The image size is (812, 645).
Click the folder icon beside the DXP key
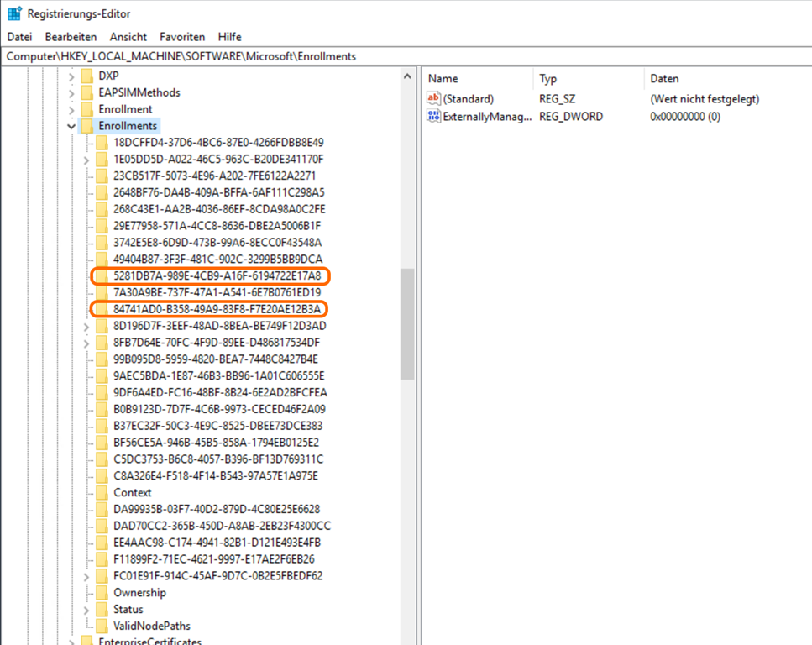tap(86, 76)
